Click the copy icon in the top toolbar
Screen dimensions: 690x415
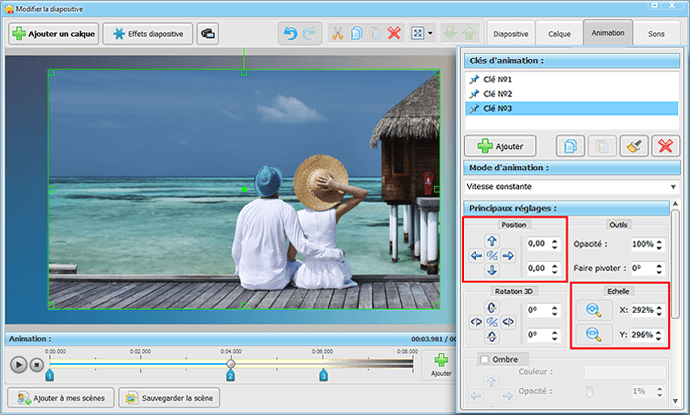356,33
